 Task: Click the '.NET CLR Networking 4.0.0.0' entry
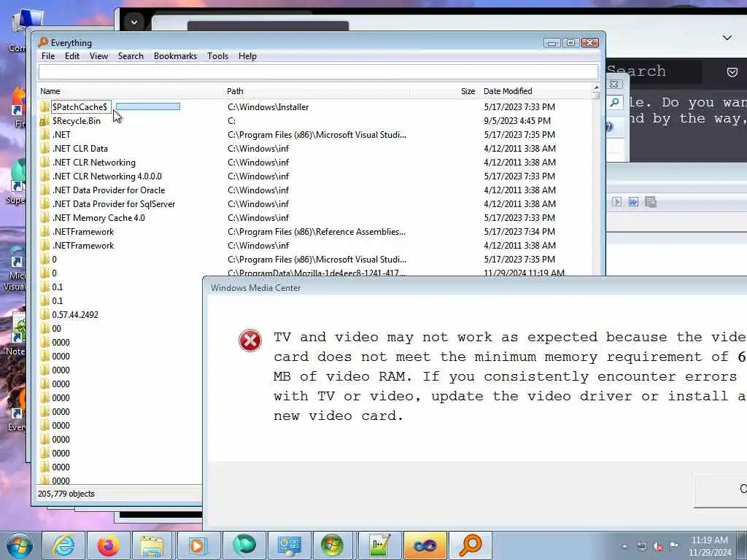tap(107, 176)
